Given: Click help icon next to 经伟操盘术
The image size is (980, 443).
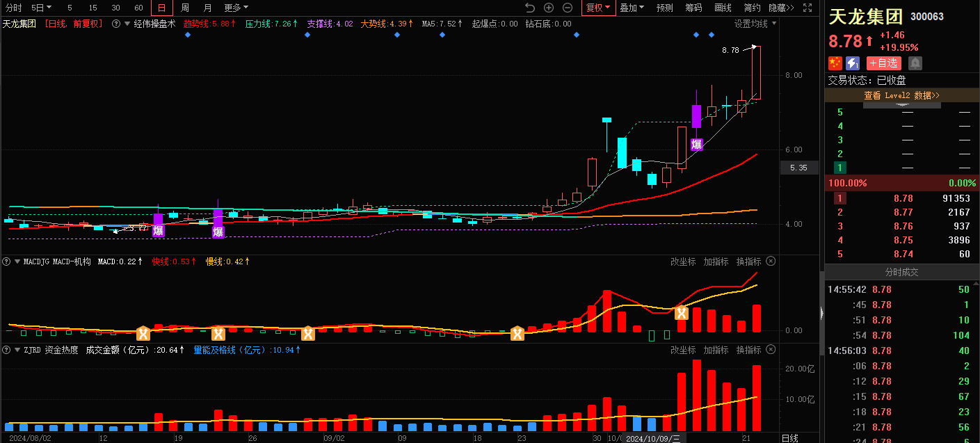Looking at the screenshot, I should (116, 24).
